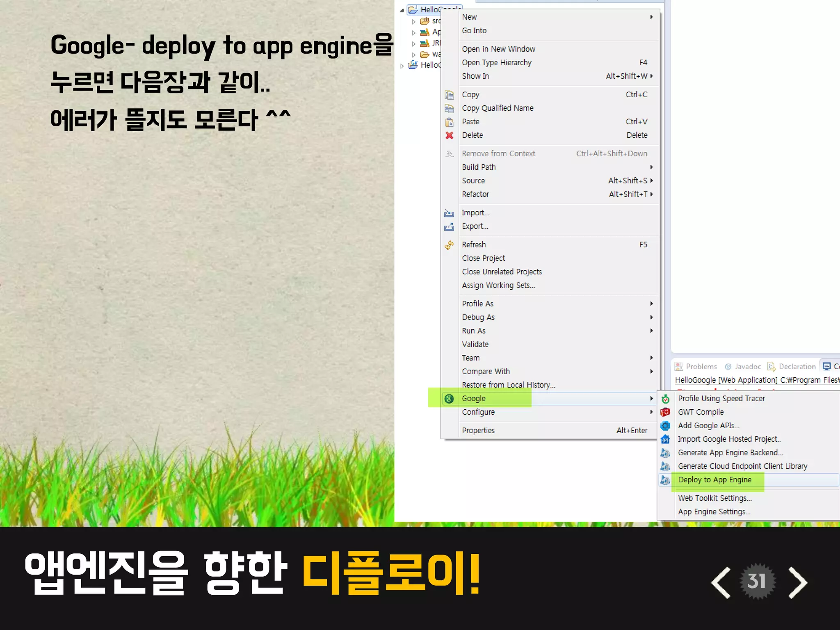Click the Copy Qualified Name icon
Viewport: 840px width, 630px height.
(x=449, y=108)
